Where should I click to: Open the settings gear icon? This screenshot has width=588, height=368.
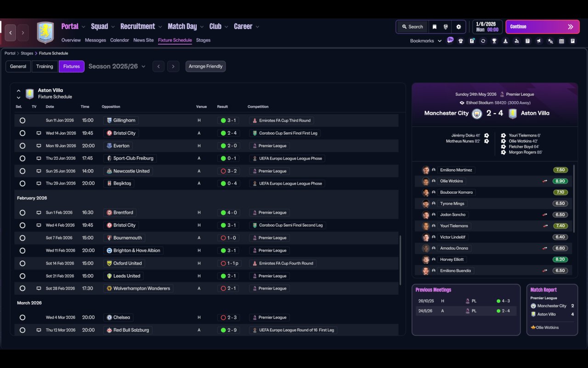(458, 27)
